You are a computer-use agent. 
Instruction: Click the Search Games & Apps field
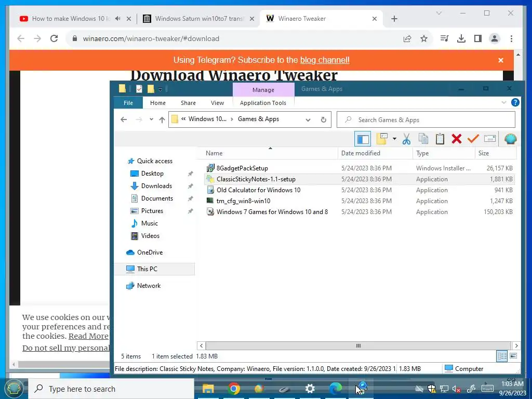(x=426, y=120)
